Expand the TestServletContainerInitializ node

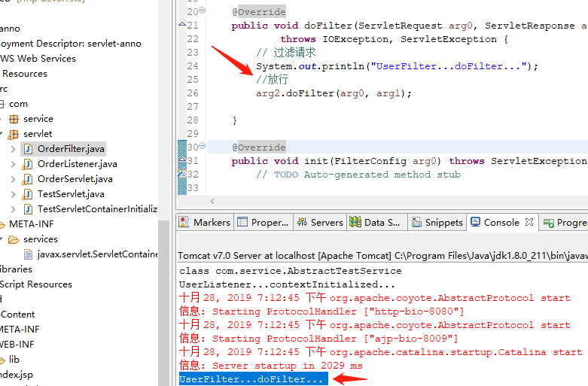coord(13,209)
